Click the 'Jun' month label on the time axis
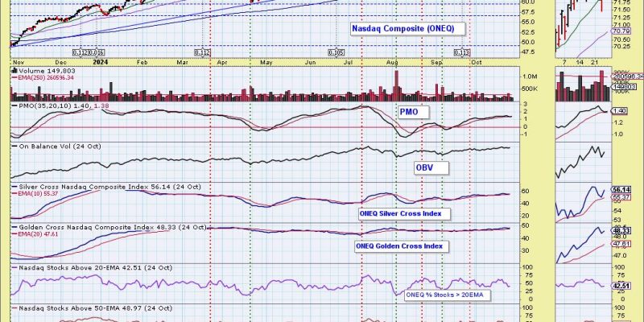The image size is (644, 322). pyautogui.click(x=311, y=63)
